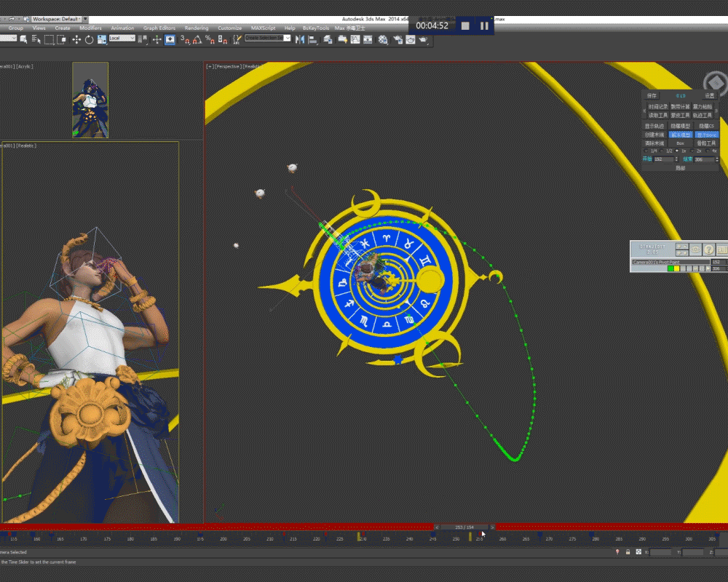Pause the screen recording
The height and width of the screenshot is (582, 728).
[484, 26]
